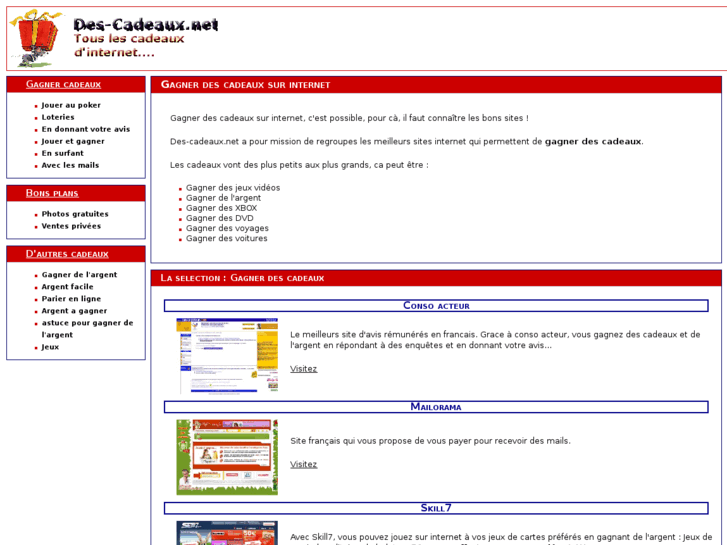Select Loteries in the sidebar
Screen dimensions: 727x545
point(58,117)
